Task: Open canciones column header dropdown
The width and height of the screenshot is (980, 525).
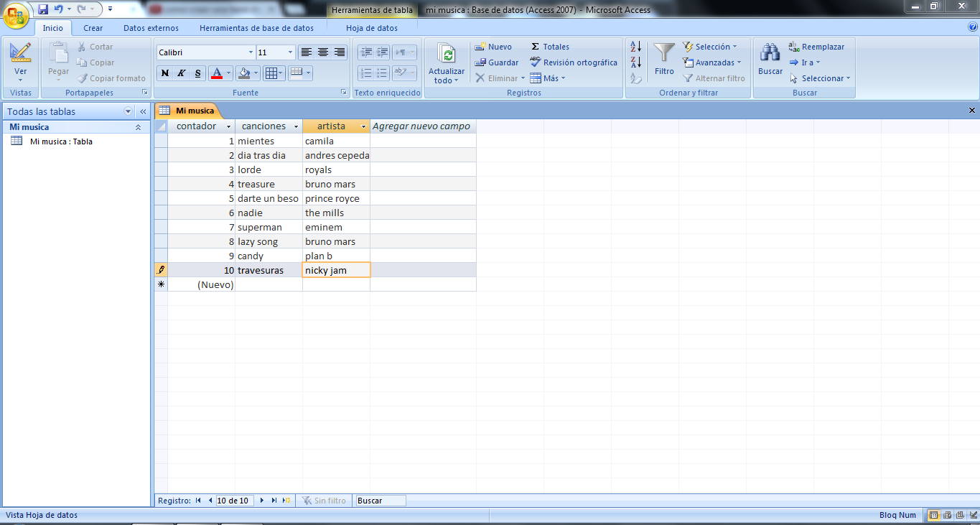Action: pos(296,126)
